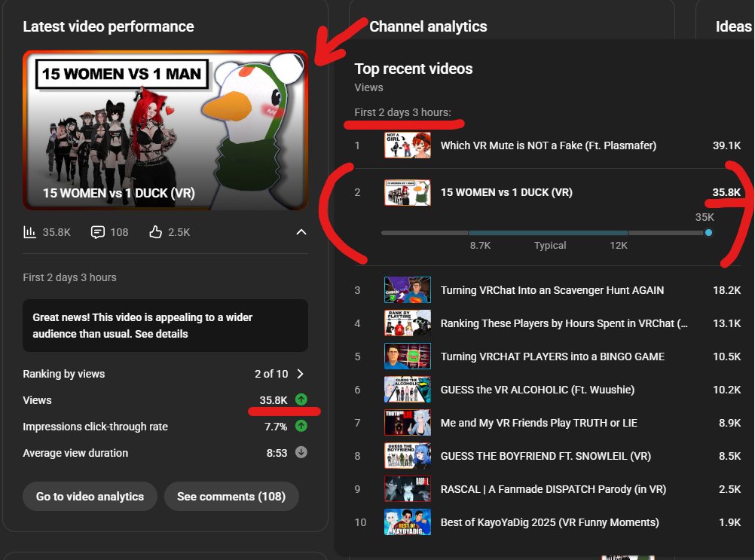Click thumbnail of GUESS the VR ALCOHOLIC

[408, 390]
